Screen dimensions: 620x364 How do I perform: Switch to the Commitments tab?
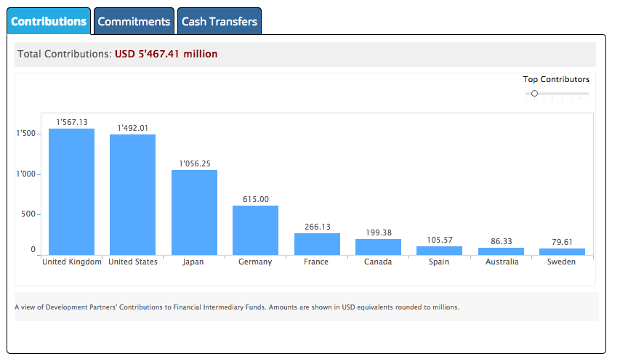pos(134,22)
